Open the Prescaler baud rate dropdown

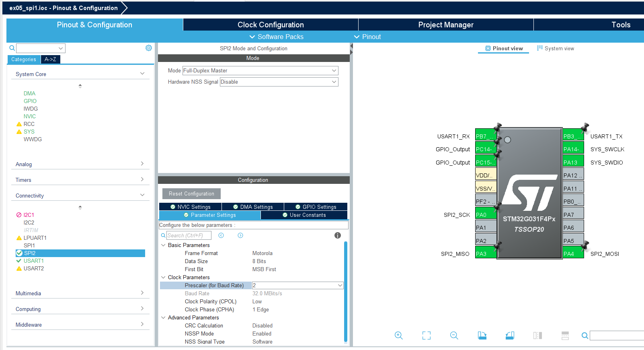point(297,285)
